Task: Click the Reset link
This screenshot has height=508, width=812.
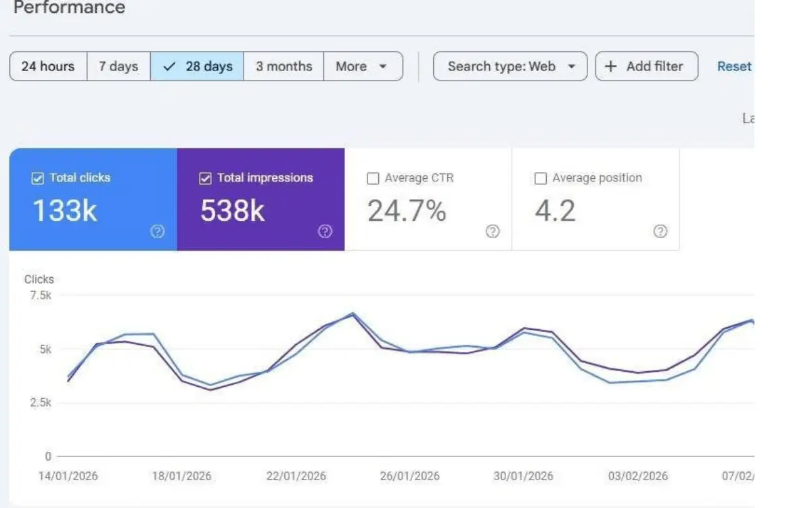Action: tap(734, 66)
